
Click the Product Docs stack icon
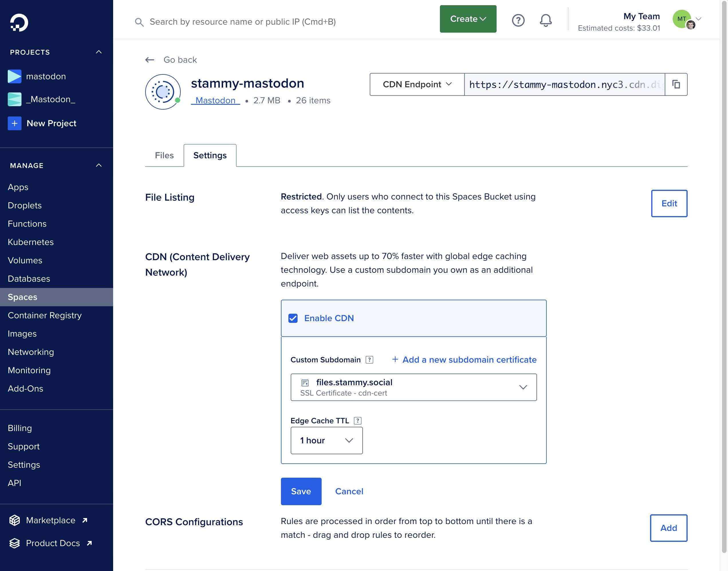coord(14,543)
